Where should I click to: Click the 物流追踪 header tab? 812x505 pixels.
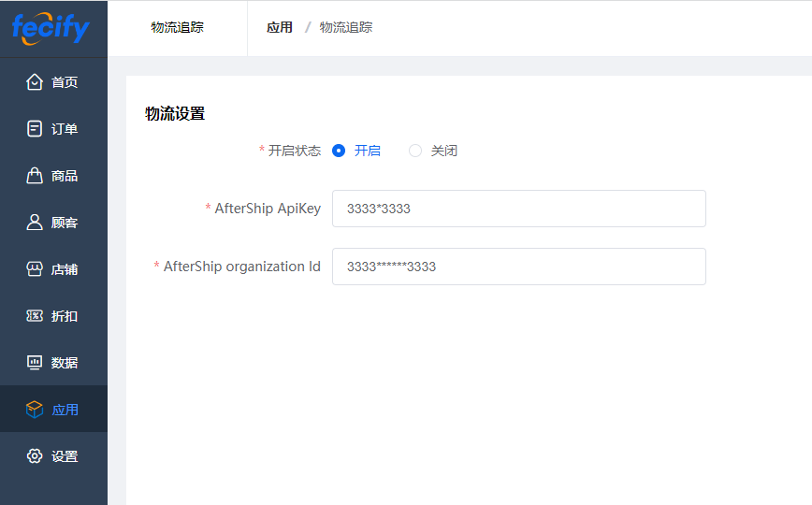(177, 27)
